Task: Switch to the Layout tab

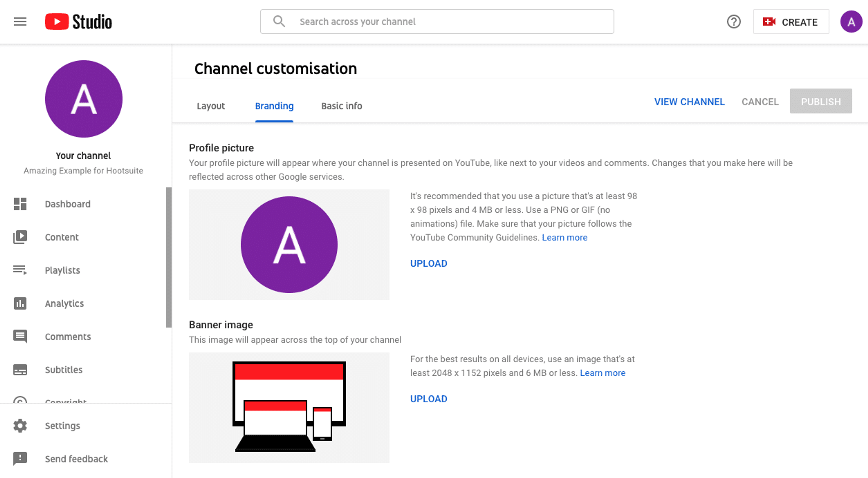Action: 211,106
